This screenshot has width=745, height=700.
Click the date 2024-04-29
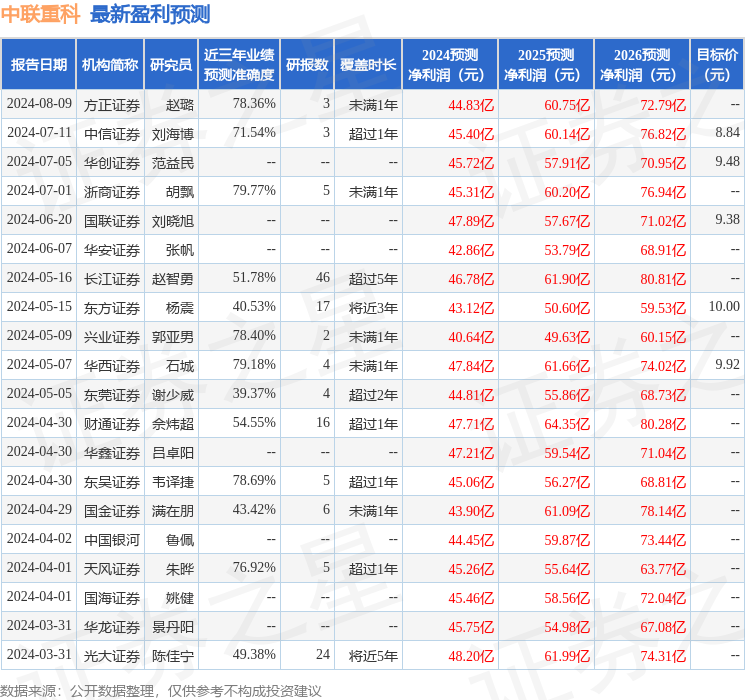point(39,509)
